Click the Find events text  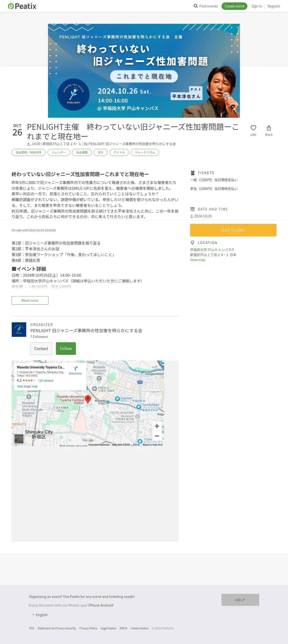click(208, 6)
